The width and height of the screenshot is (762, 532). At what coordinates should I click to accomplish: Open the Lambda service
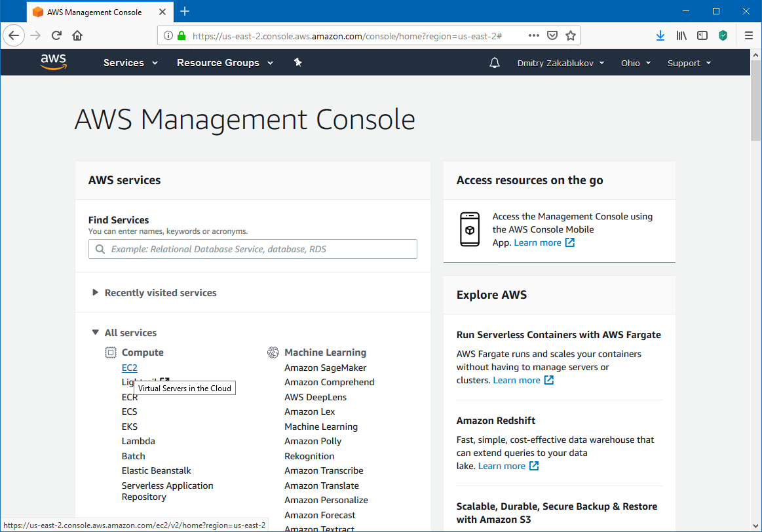click(x=138, y=441)
